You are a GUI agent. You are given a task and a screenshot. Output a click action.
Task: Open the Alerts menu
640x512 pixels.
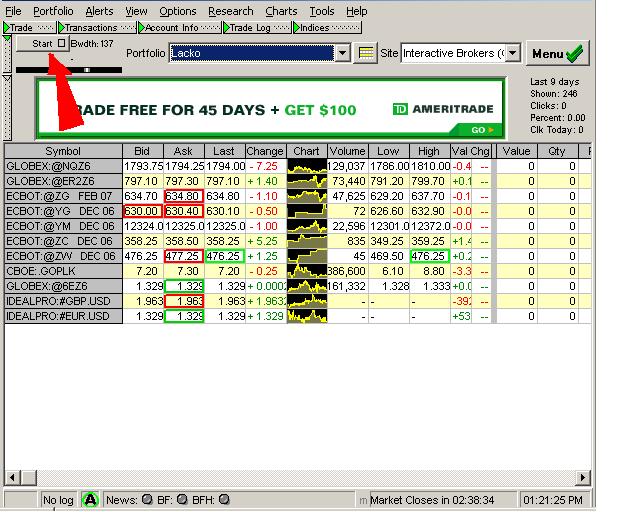pos(99,11)
